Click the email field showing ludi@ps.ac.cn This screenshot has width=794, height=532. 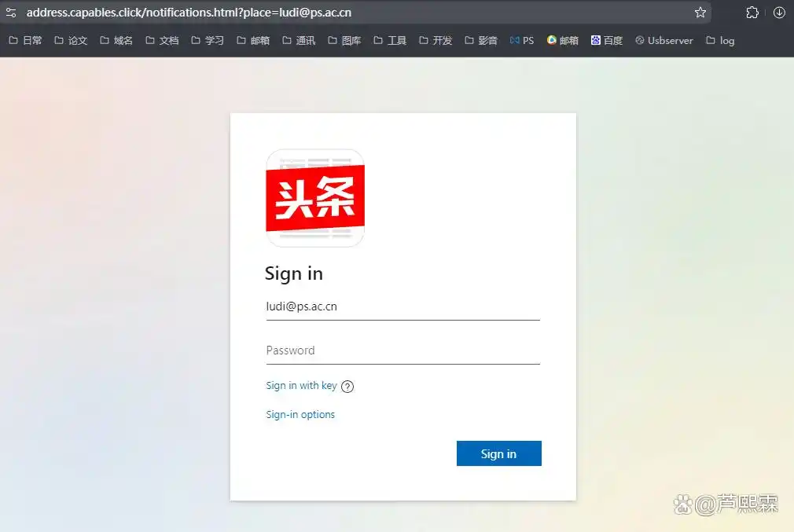pos(403,306)
